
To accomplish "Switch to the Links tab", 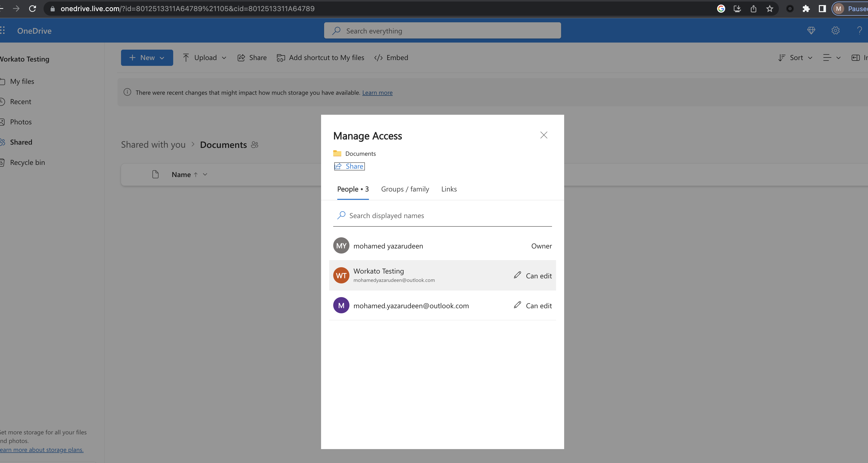I will [x=449, y=189].
